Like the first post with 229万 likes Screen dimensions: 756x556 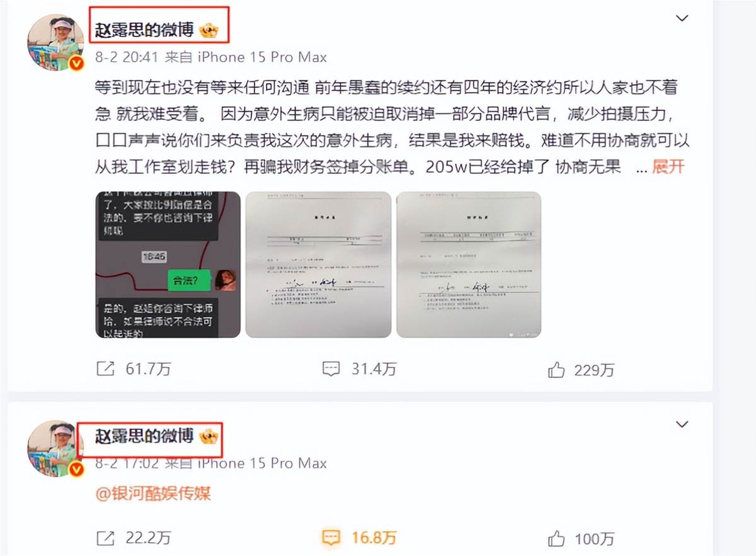point(556,370)
